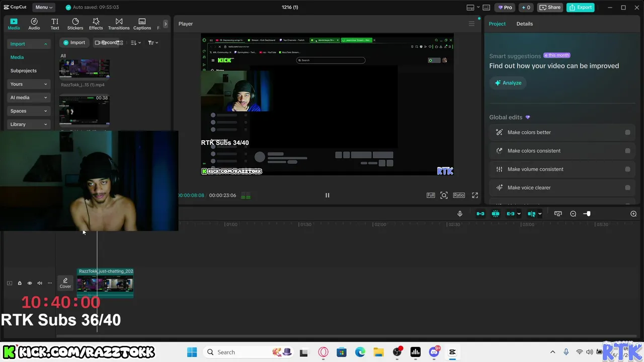The height and width of the screenshot is (362, 644).
Task: Expand the Spaces section
Action: pyautogui.click(x=29, y=111)
